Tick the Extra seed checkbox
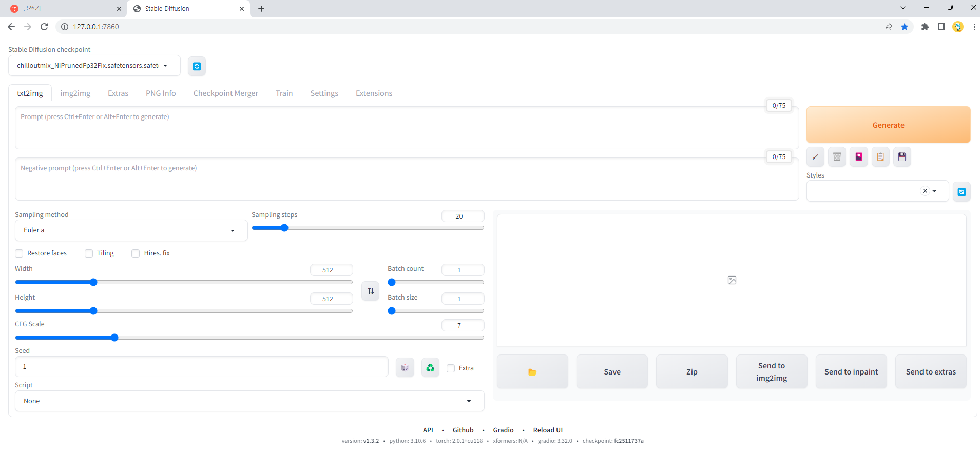980x453 pixels. click(451, 368)
